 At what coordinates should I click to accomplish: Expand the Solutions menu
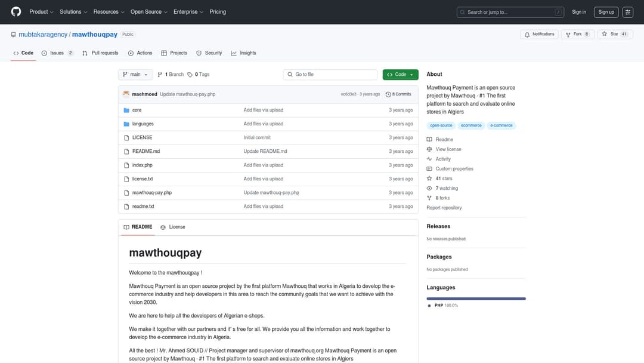point(73,12)
